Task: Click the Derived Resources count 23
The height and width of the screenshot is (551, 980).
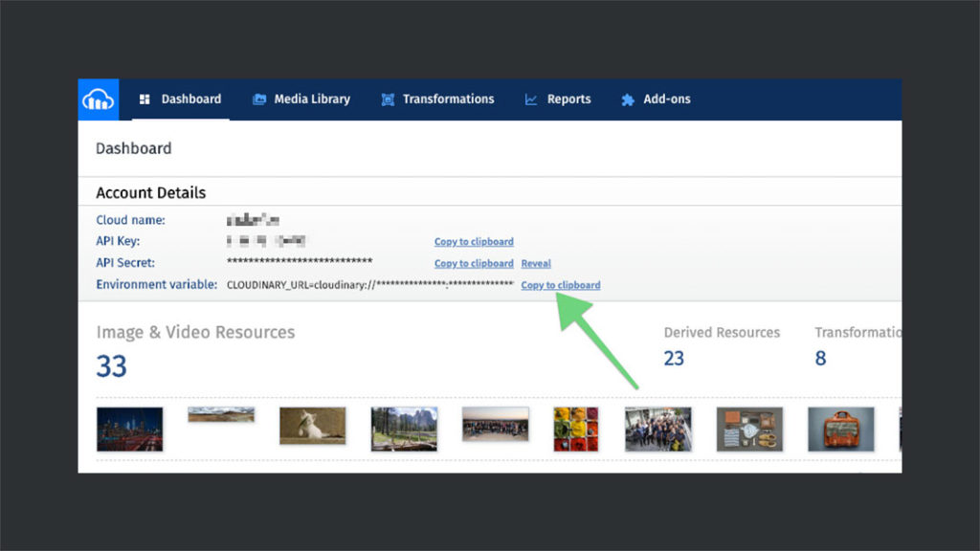Action: pos(674,359)
